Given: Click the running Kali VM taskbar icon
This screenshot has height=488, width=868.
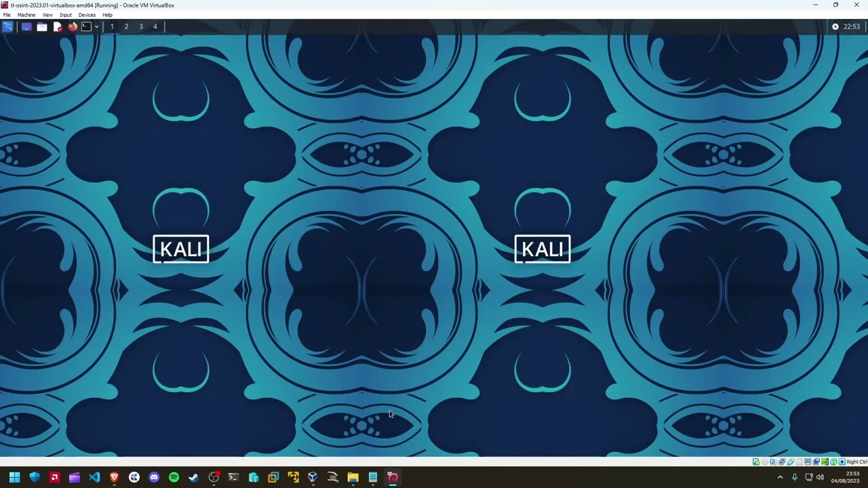Looking at the screenshot, I should (393, 477).
